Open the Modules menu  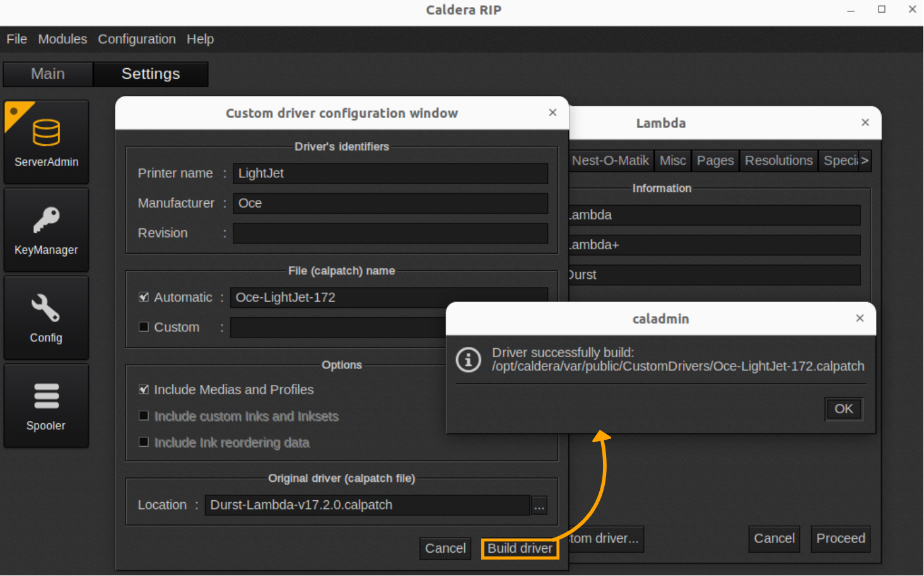tap(62, 39)
